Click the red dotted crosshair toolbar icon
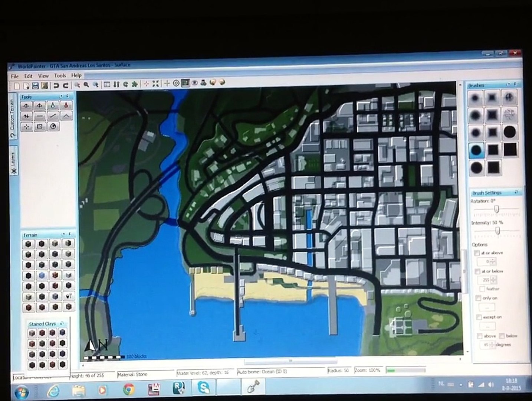 [x=147, y=84]
